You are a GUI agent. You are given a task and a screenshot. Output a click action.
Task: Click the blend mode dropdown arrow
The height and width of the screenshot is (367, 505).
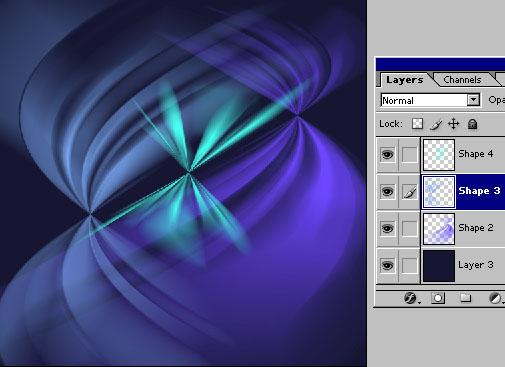tap(473, 100)
